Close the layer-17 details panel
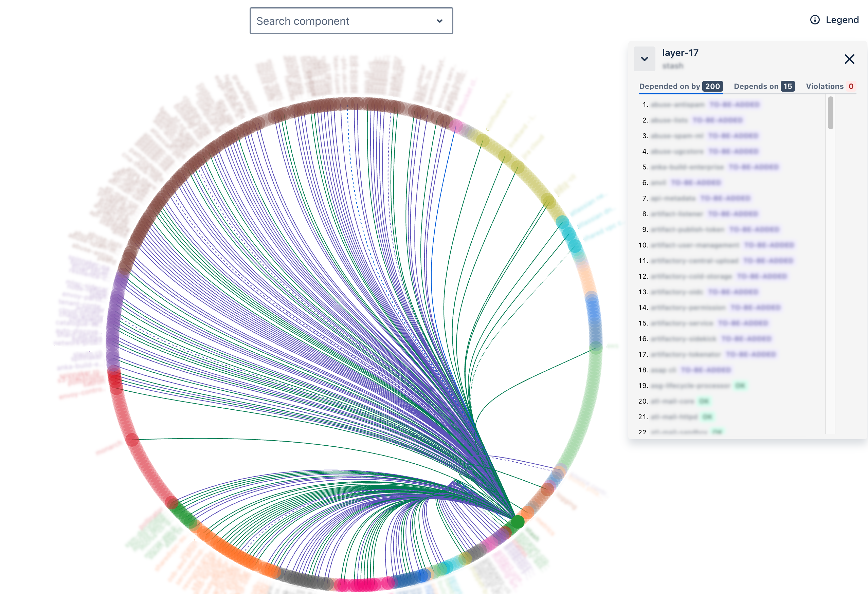 [849, 59]
